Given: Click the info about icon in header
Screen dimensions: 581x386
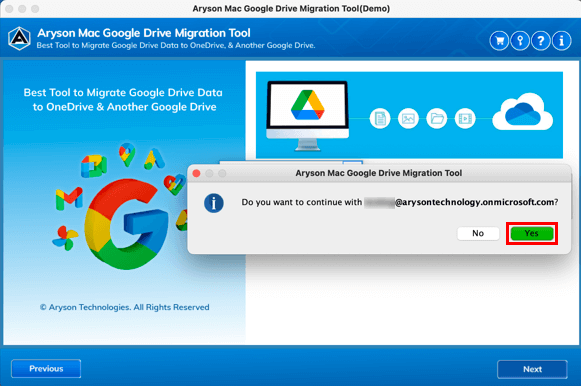Looking at the screenshot, I should [x=561, y=40].
